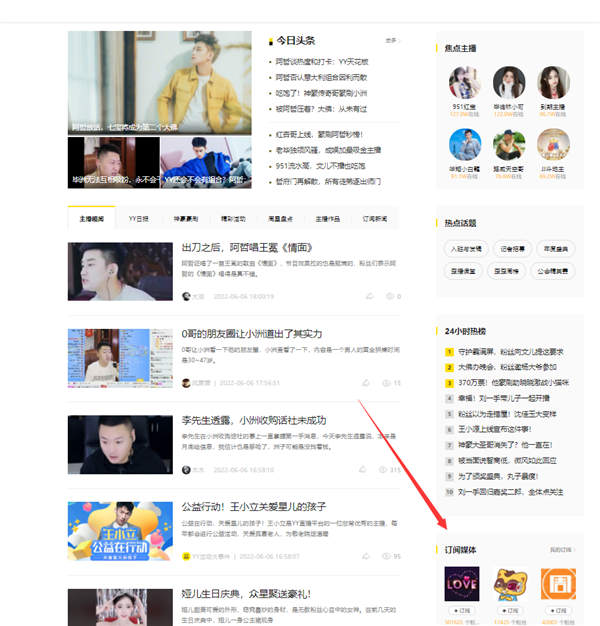Like the 出刀之后 article

(370, 296)
